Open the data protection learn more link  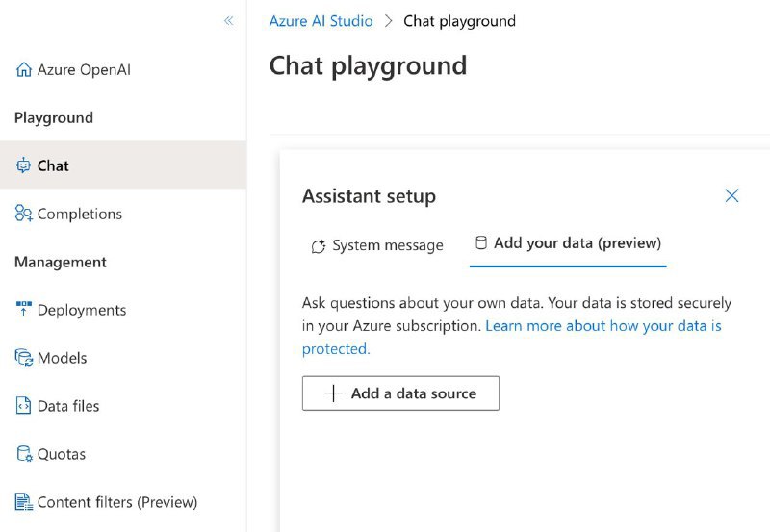(x=603, y=326)
